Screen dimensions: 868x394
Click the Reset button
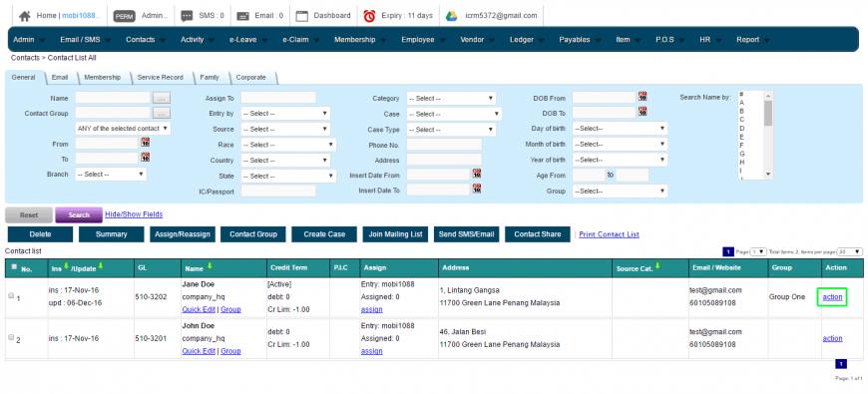click(29, 215)
